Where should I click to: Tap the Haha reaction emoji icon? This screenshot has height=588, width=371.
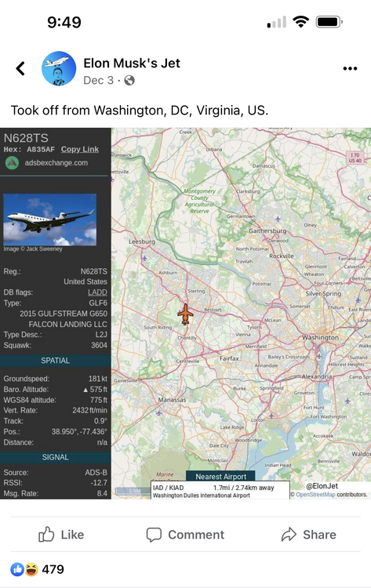31,569
